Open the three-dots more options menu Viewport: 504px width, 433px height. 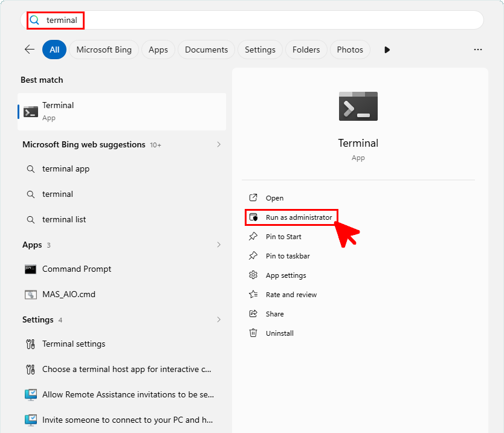[478, 50]
